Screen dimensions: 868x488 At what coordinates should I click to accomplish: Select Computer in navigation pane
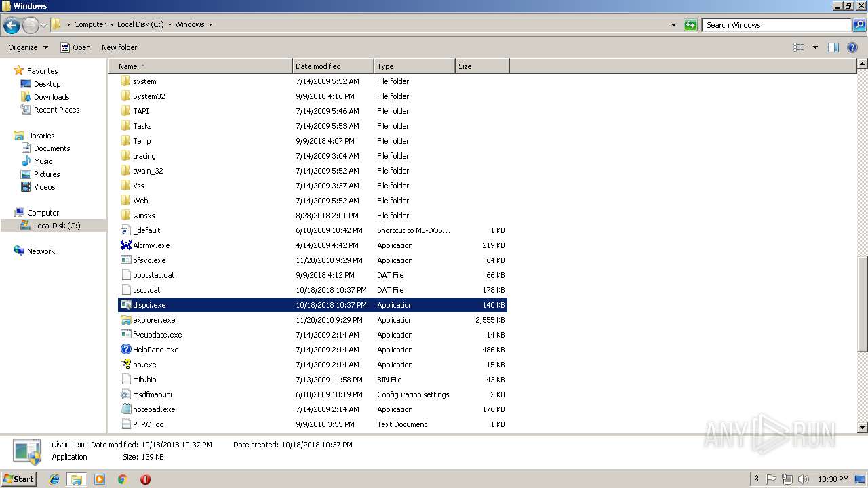[x=43, y=213]
